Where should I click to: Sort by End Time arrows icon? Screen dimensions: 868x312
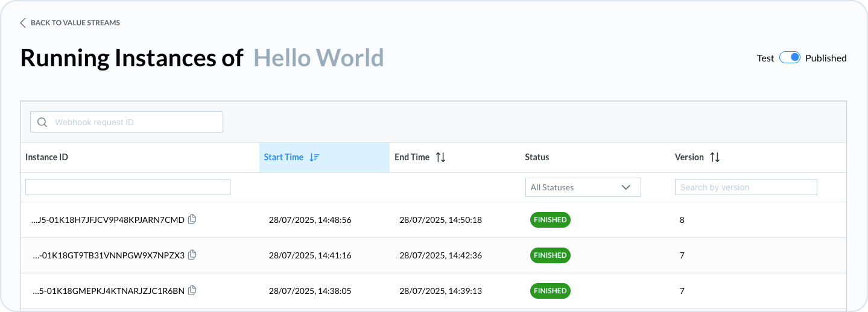point(441,157)
